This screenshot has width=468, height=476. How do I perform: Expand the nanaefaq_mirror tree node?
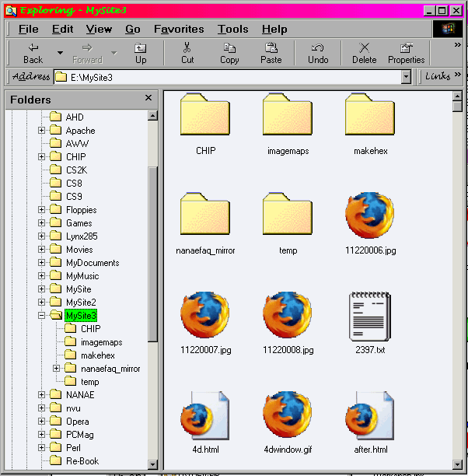point(57,369)
